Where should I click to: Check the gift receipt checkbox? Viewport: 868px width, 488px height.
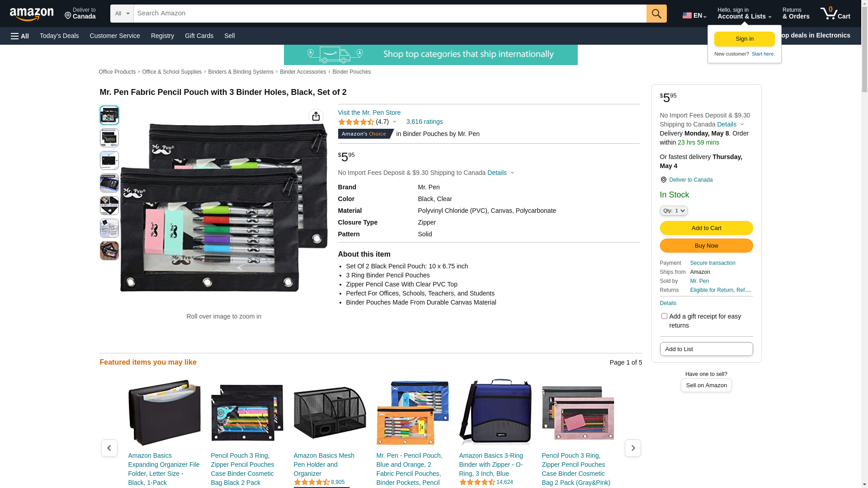(x=664, y=316)
